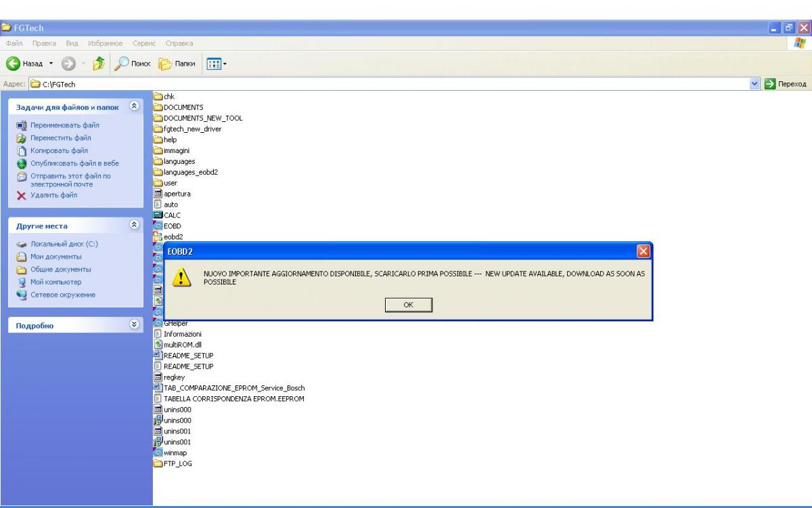Open the Справка menu
812x508 pixels.
(179, 43)
